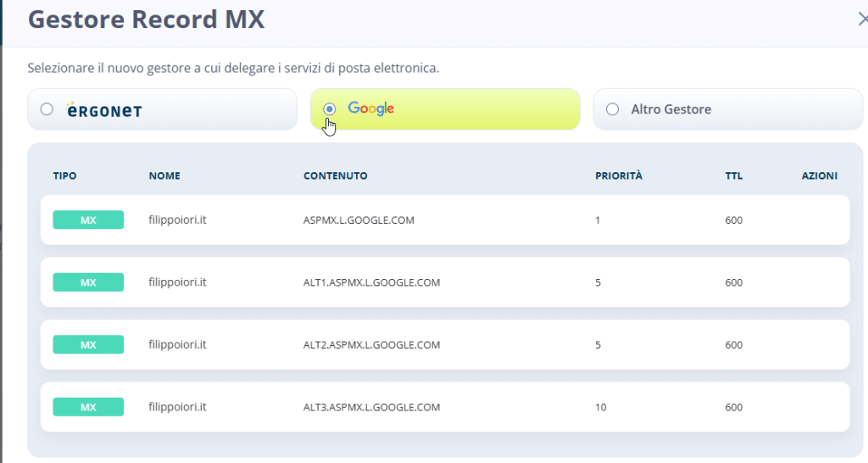
Task: Click the ALT2.ASPMX.L.GOOGLE.COM content cell
Action: [x=371, y=344]
